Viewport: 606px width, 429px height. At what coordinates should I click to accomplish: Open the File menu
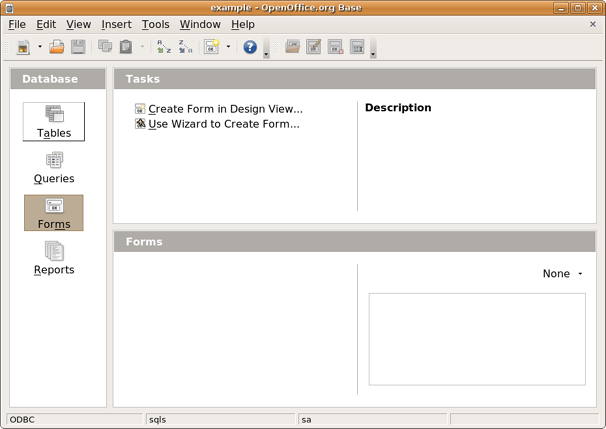coord(17,24)
